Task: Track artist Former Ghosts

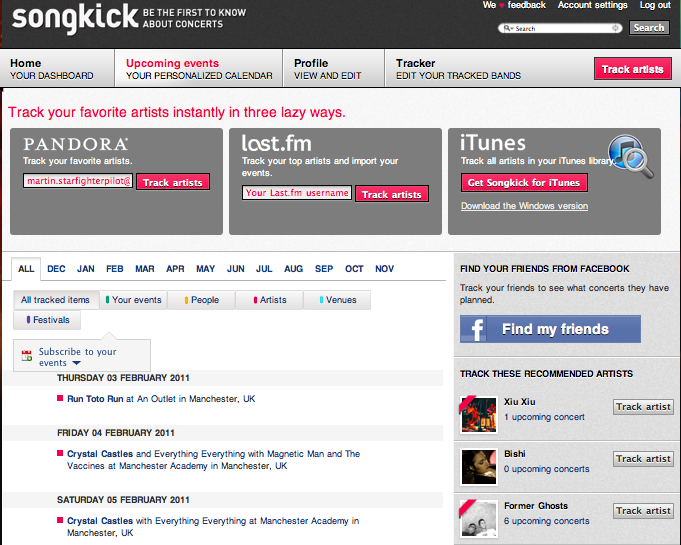Action: click(x=643, y=511)
